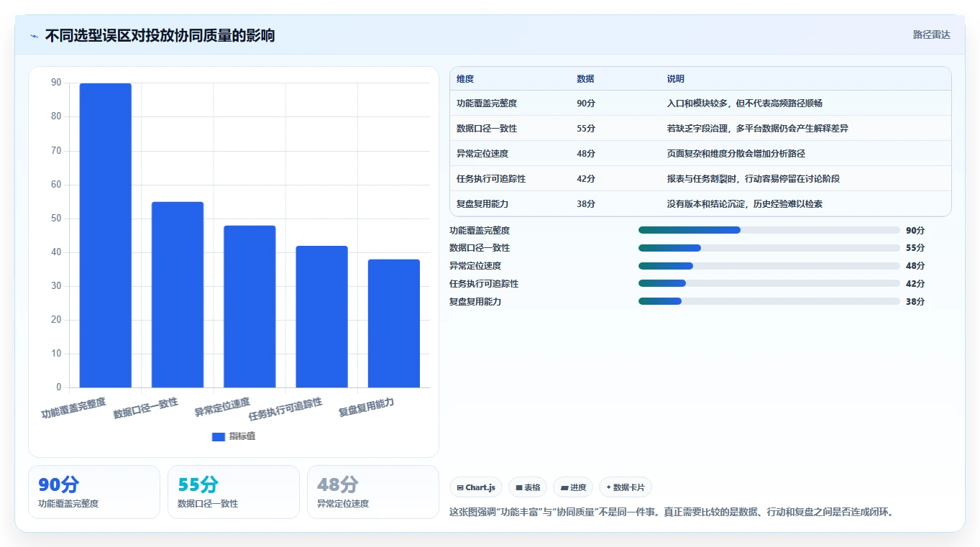This screenshot has width=980, height=547.
Task: Click the 数据 column header
Action: pyautogui.click(x=585, y=79)
